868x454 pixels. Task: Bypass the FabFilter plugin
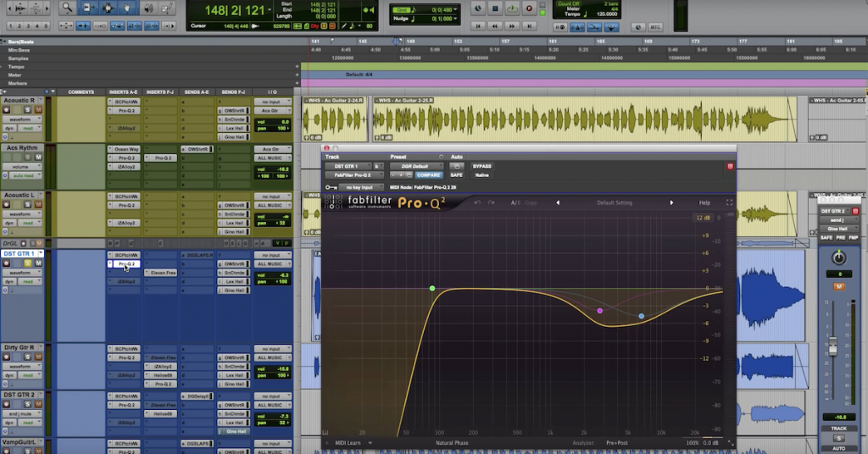(x=481, y=167)
